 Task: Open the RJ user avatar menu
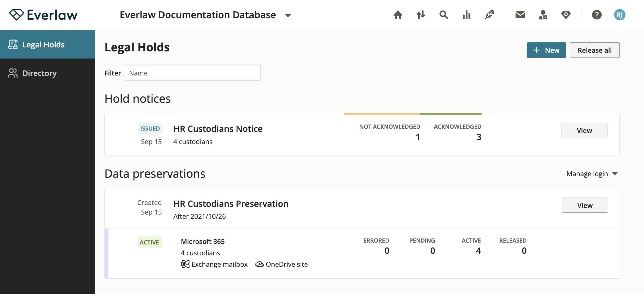(x=619, y=15)
